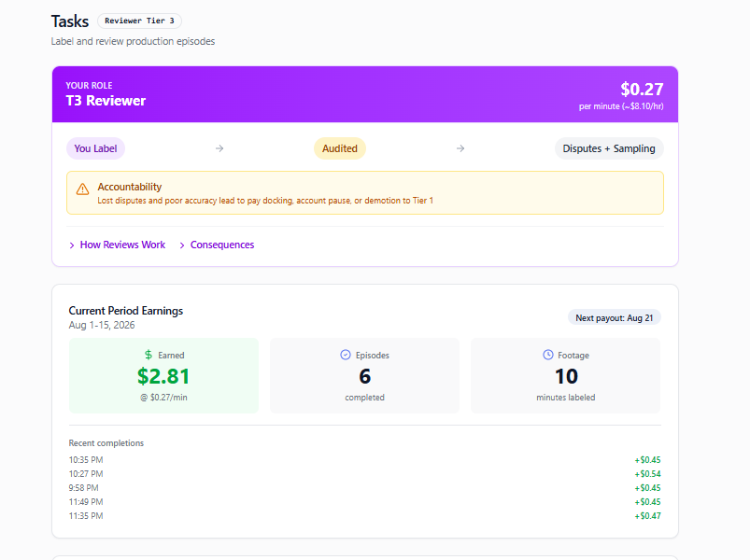This screenshot has width=750, height=560.
Task: Click the Accountability warning triangle icon
Action: 82,189
